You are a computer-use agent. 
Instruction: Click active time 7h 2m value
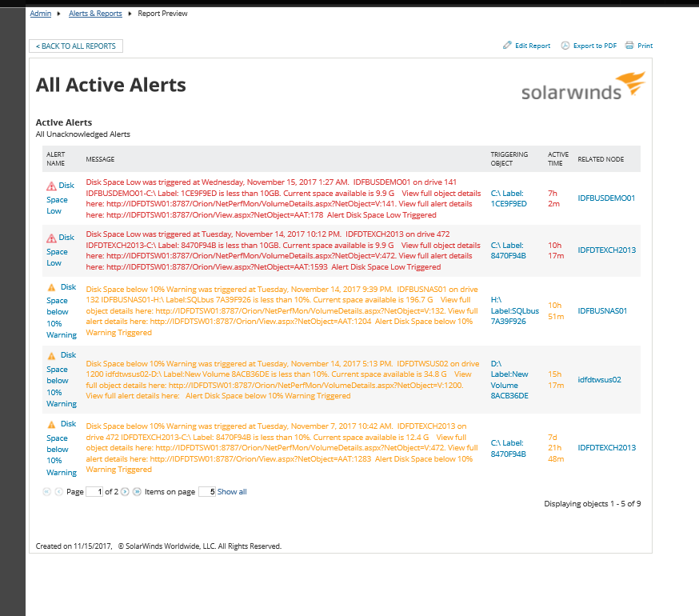tap(553, 198)
